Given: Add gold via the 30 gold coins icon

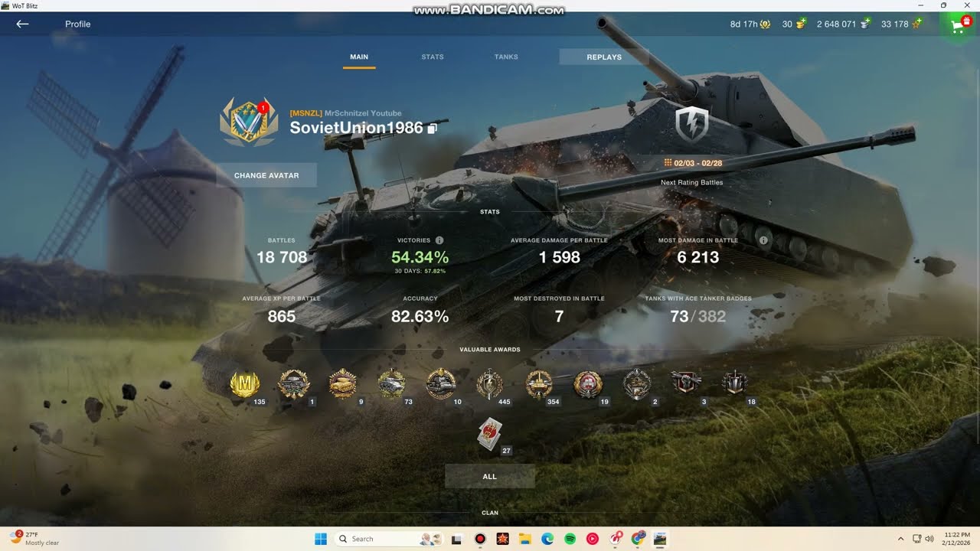Looking at the screenshot, I should [801, 24].
